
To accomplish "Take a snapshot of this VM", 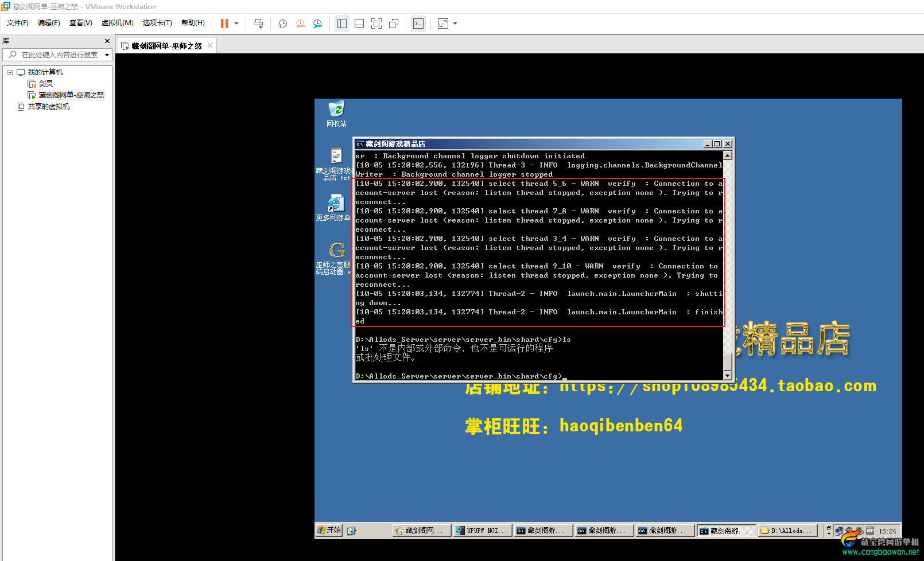I will coord(283,24).
